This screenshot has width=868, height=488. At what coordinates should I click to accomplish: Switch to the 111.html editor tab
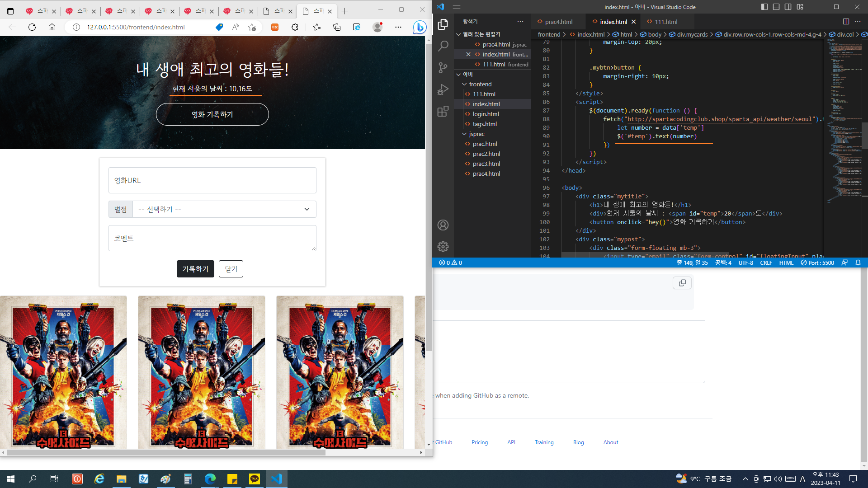pyautogui.click(x=665, y=22)
